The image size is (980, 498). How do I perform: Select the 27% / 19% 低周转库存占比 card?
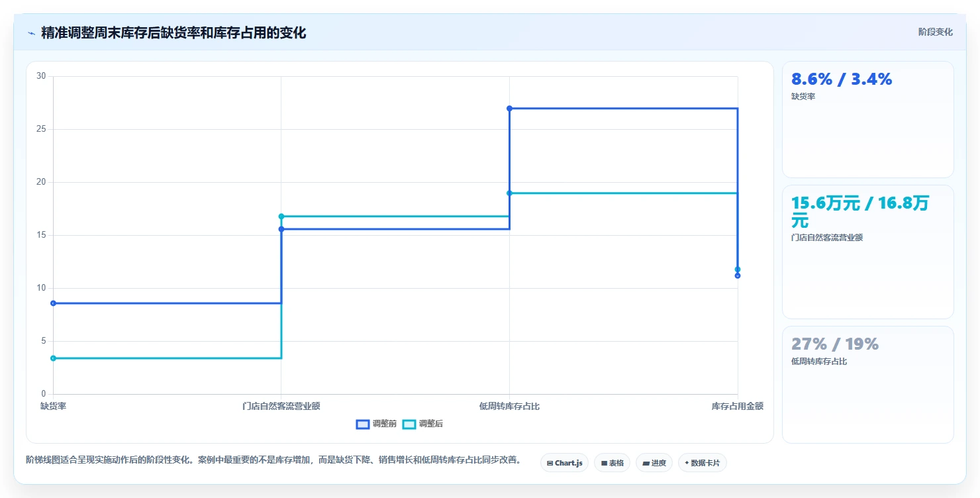(867, 384)
